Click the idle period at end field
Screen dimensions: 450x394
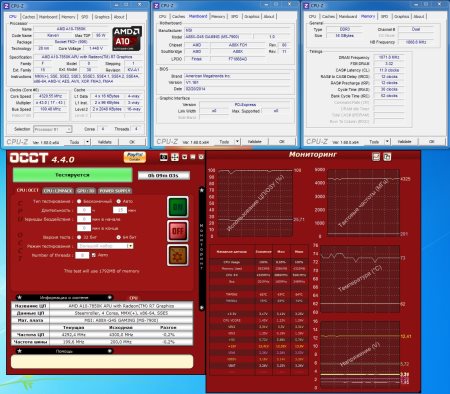pos(84,228)
